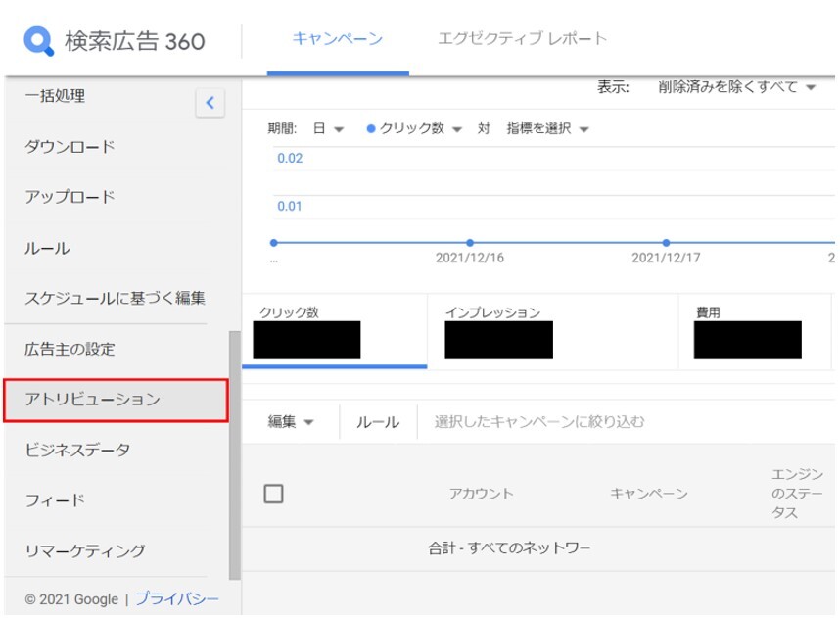
Task: Open the 指標を選択 dropdown
Action: (547, 129)
